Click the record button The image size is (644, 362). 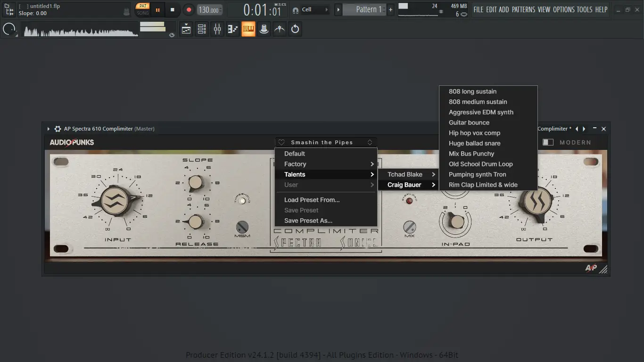[189, 10]
